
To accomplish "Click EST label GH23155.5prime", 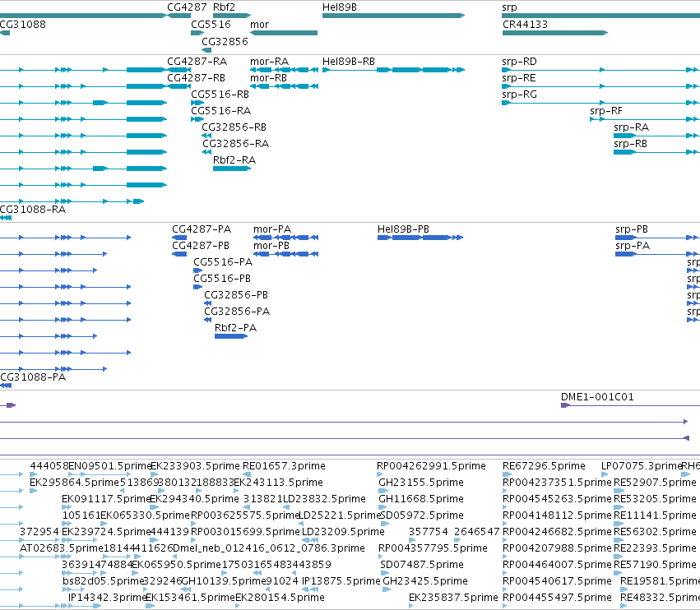I will [421, 483].
